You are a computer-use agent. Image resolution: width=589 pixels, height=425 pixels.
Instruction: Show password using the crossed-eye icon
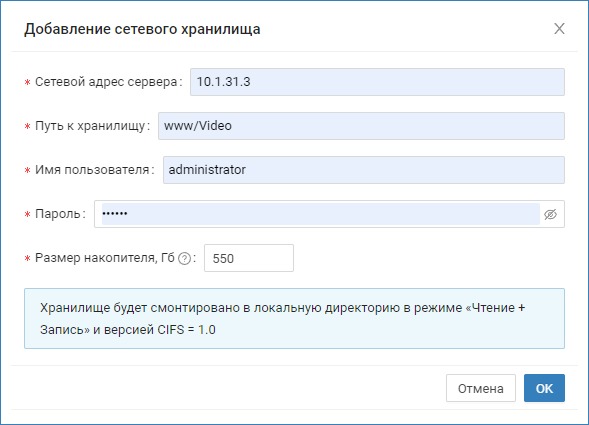click(550, 214)
